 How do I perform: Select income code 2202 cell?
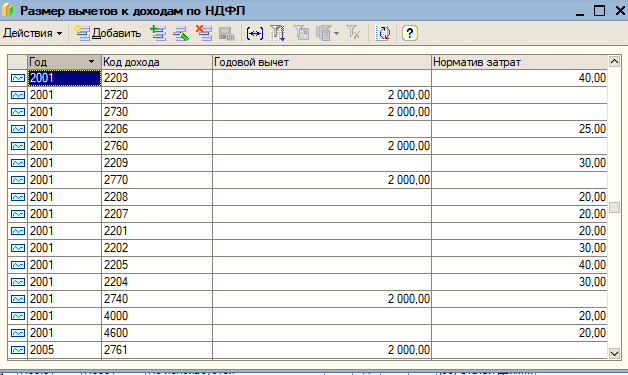pos(157,248)
